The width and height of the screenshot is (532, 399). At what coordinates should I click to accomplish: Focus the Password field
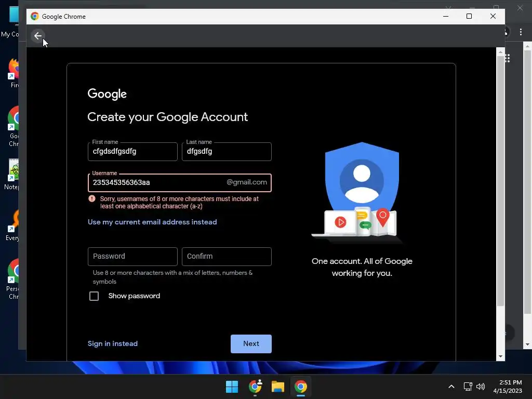coord(132,257)
